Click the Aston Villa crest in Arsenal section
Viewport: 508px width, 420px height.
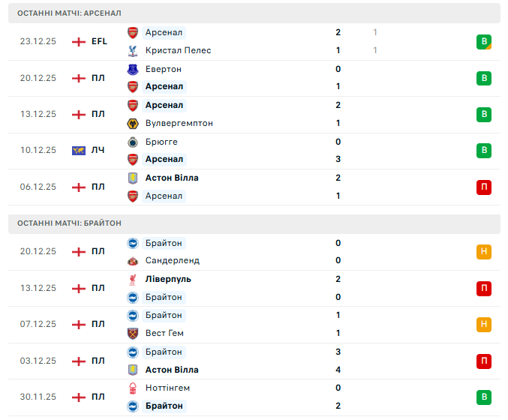133,178
